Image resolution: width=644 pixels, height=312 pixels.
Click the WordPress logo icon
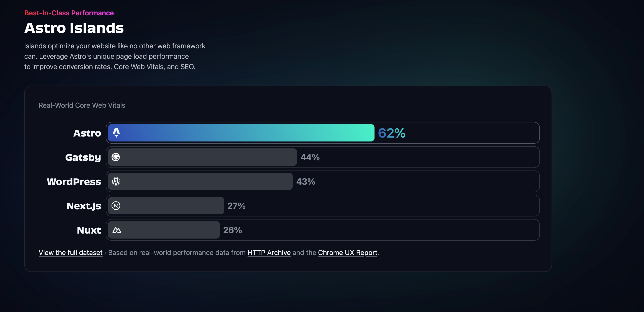pos(116,182)
